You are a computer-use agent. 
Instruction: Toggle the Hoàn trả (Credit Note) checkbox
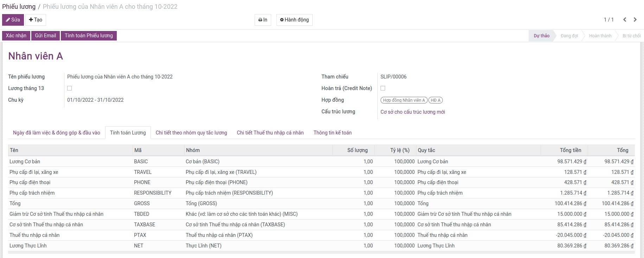[383, 88]
